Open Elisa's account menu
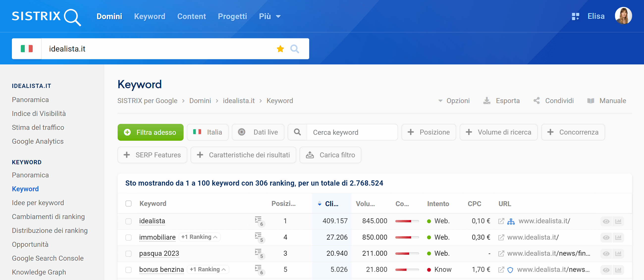Image resolution: width=644 pixels, height=280 pixels. click(596, 16)
